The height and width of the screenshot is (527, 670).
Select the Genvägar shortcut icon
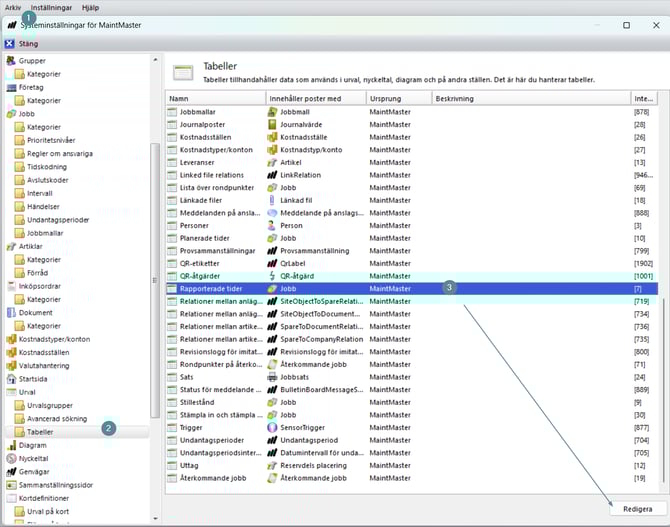[11, 471]
